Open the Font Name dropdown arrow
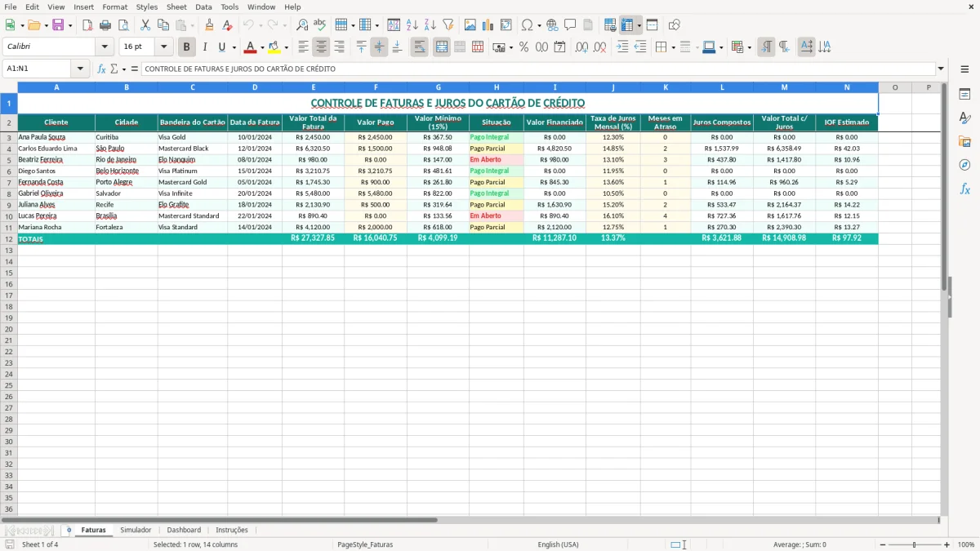 point(105,47)
